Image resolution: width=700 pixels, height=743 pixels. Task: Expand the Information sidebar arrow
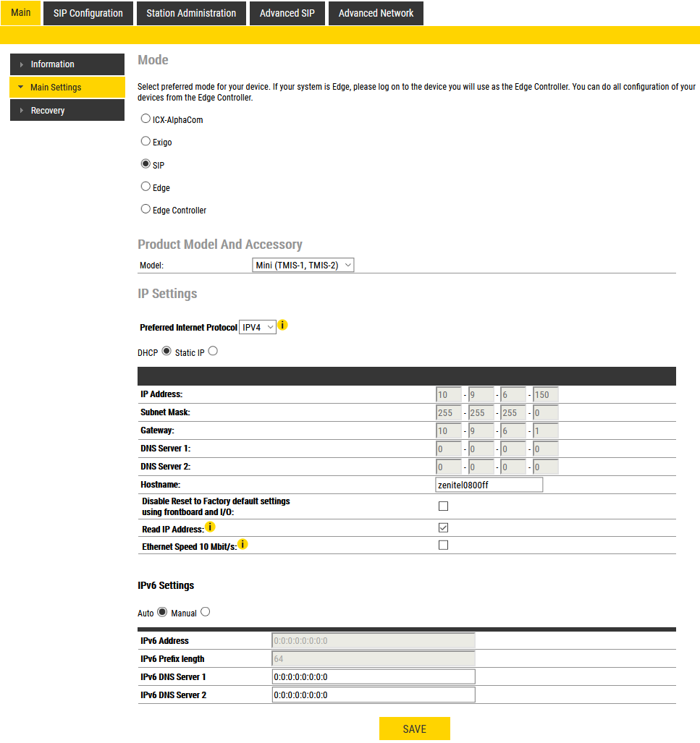22,64
